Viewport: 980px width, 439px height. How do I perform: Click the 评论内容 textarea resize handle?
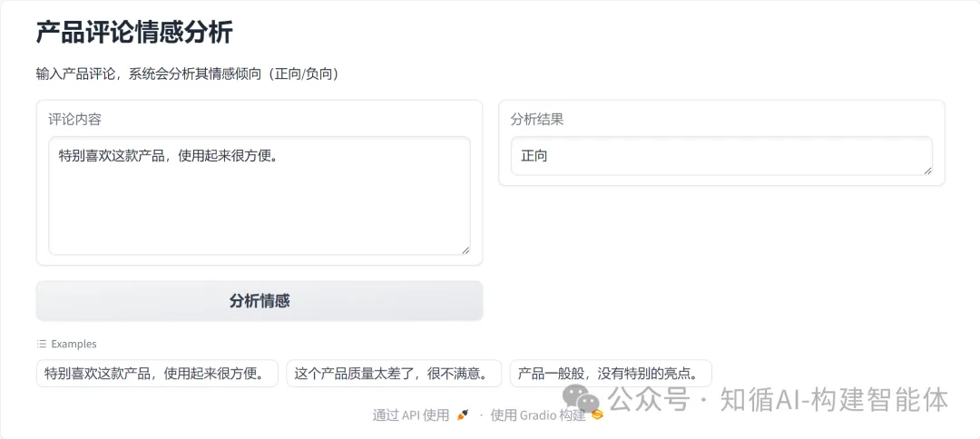[x=465, y=249]
